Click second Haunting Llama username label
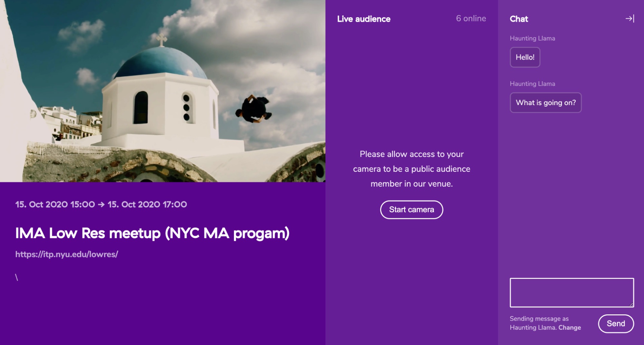Viewport: 644px width, 345px height. click(x=532, y=84)
